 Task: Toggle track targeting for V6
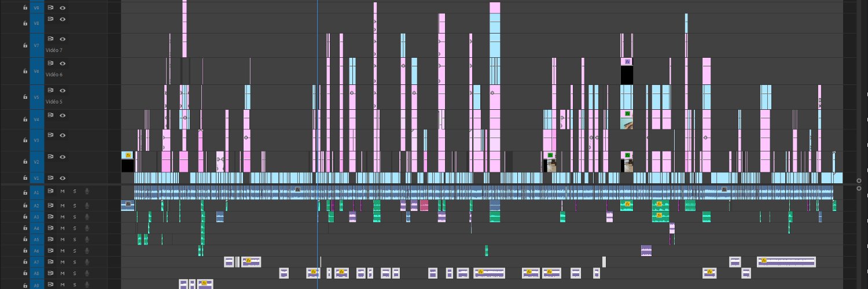click(37, 71)
